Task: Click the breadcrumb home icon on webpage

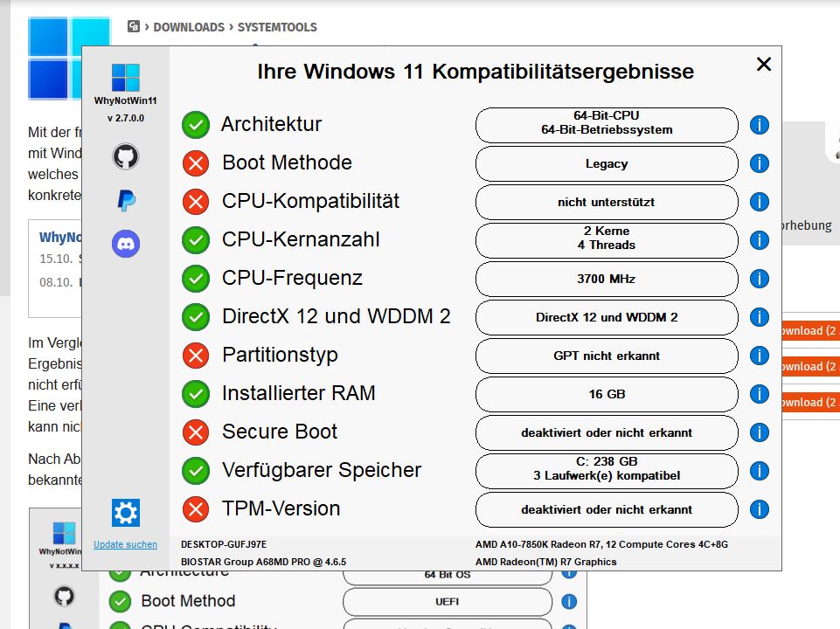Action: pyautogui.click(x=134, y=26)
